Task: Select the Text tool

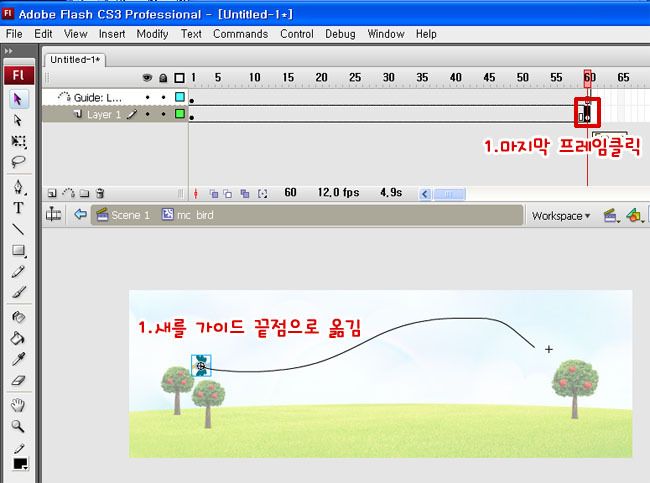Action: [18, 207]
